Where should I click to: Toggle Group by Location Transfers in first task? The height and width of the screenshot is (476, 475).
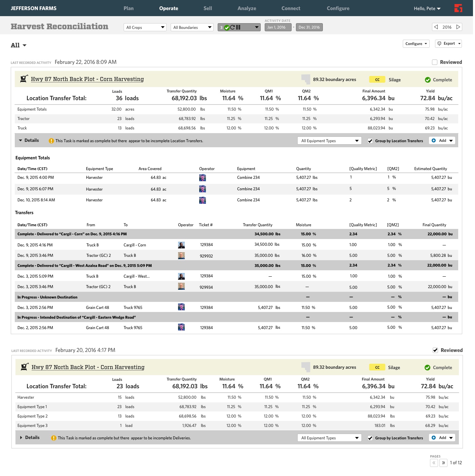(370, 141)
